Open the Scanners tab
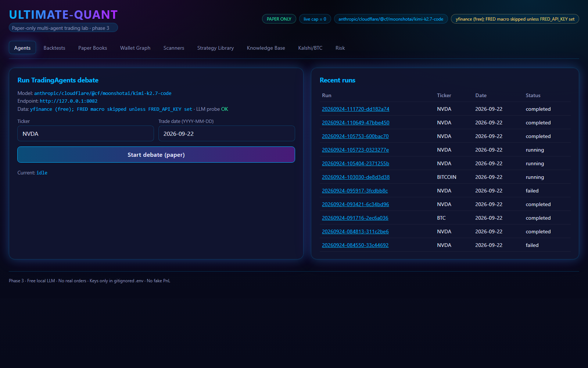 point(174,48)
